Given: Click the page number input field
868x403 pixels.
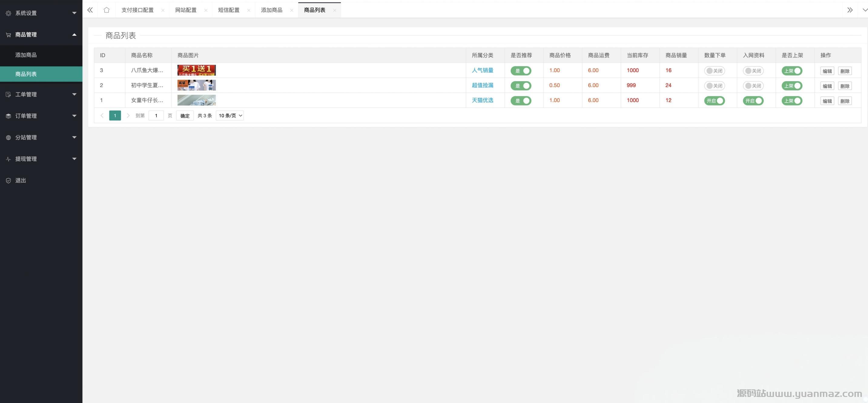Looking at the screenshot, I should (156, 116).
